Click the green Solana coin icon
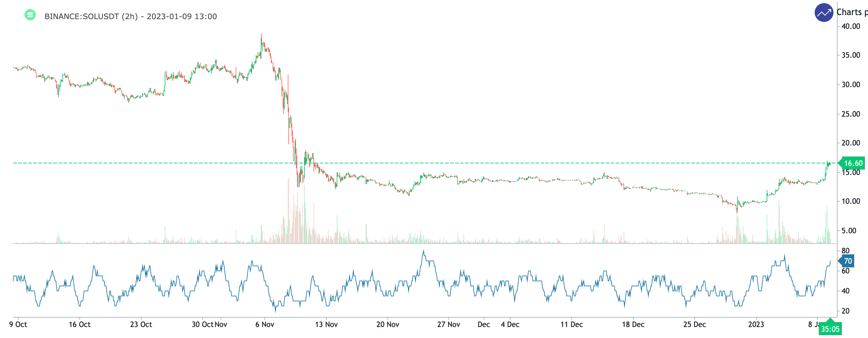The height and width of the screenshot is (338, 868). tap(30, 15)
